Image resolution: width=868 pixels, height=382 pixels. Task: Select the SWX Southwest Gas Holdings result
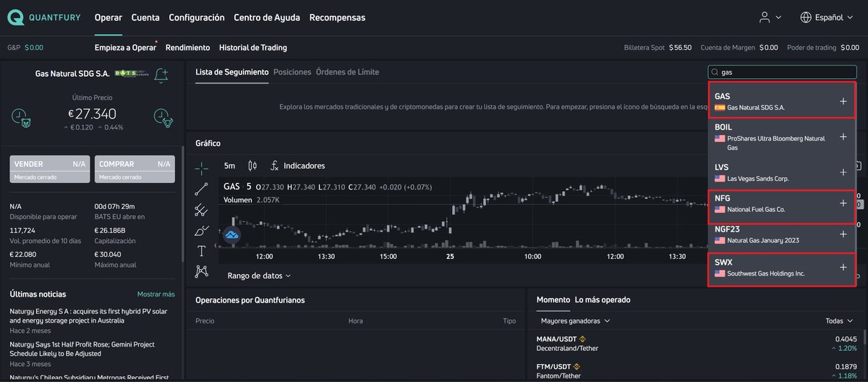point(781,268)
